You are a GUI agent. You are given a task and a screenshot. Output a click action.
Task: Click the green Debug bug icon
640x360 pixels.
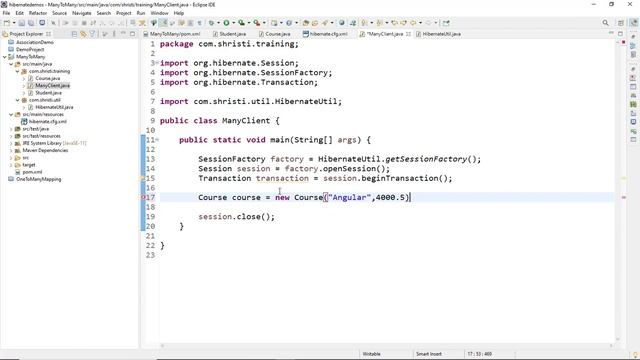pyautogui.click(x=211, y=23)
